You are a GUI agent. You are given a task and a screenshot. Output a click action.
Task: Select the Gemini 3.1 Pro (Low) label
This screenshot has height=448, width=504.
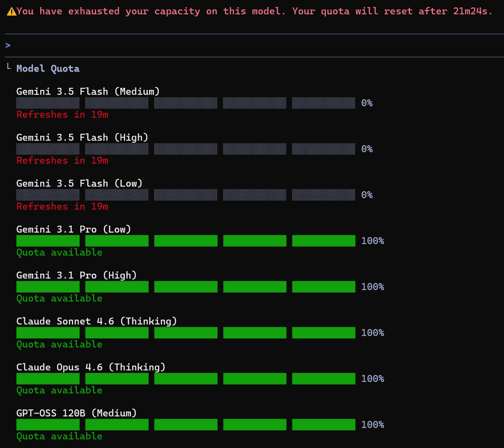(73, 229)
